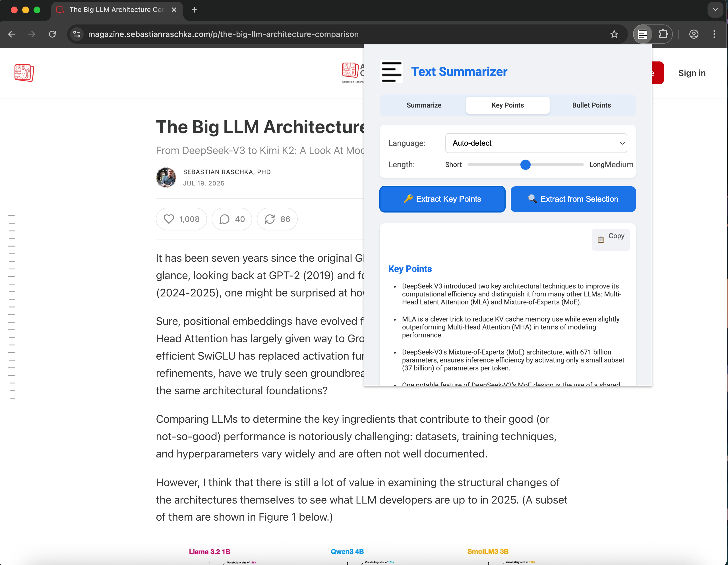Screen dimensions: 728x565
Task: Switch to the Bullet Points tab
Action: 591,105
